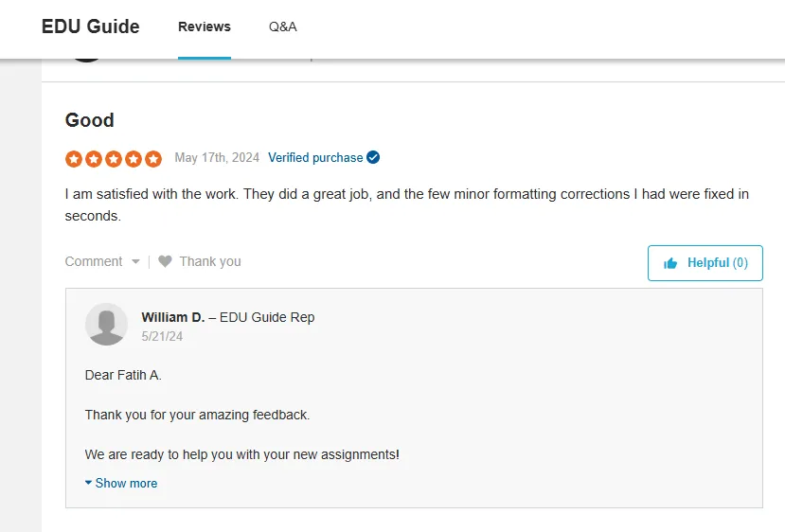Viewport: 785px width, 532px height.
Task: Open the Verified purchase link
Action: [315, 158]
